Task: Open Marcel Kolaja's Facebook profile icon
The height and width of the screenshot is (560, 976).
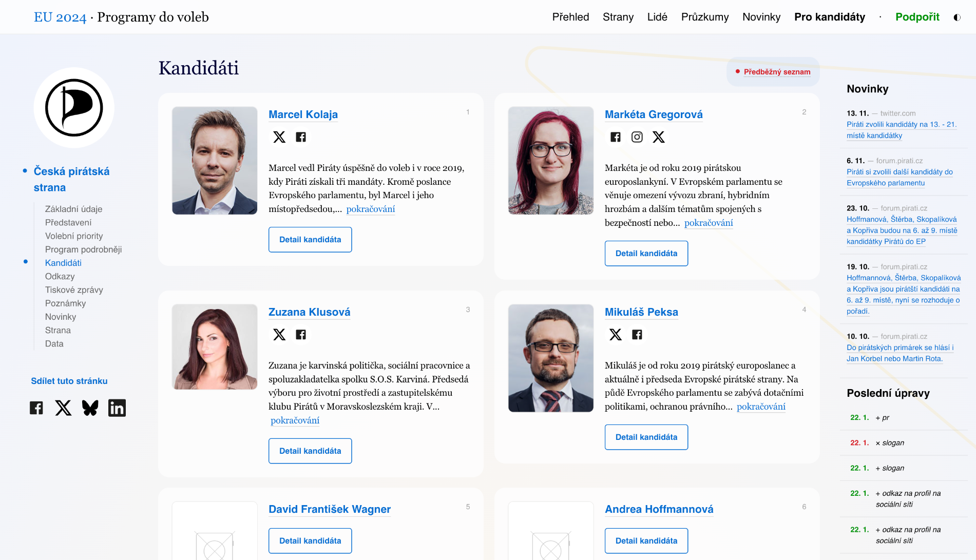Action: (301, 137)
